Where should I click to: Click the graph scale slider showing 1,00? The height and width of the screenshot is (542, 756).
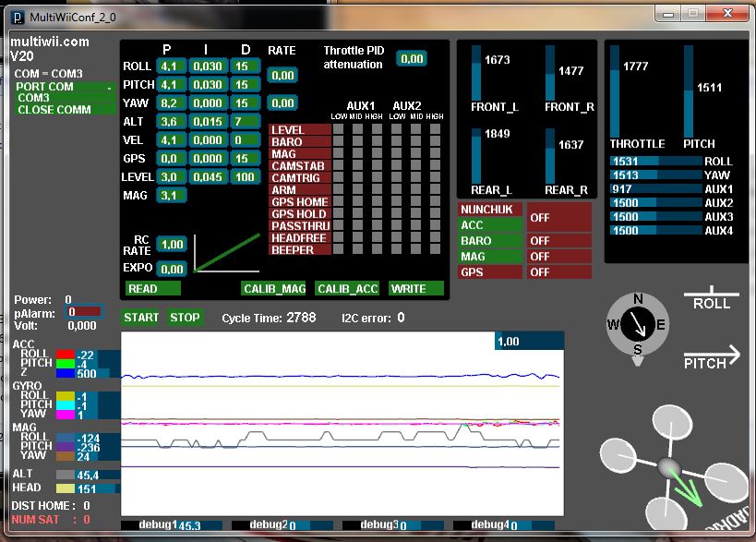(528, 342)
